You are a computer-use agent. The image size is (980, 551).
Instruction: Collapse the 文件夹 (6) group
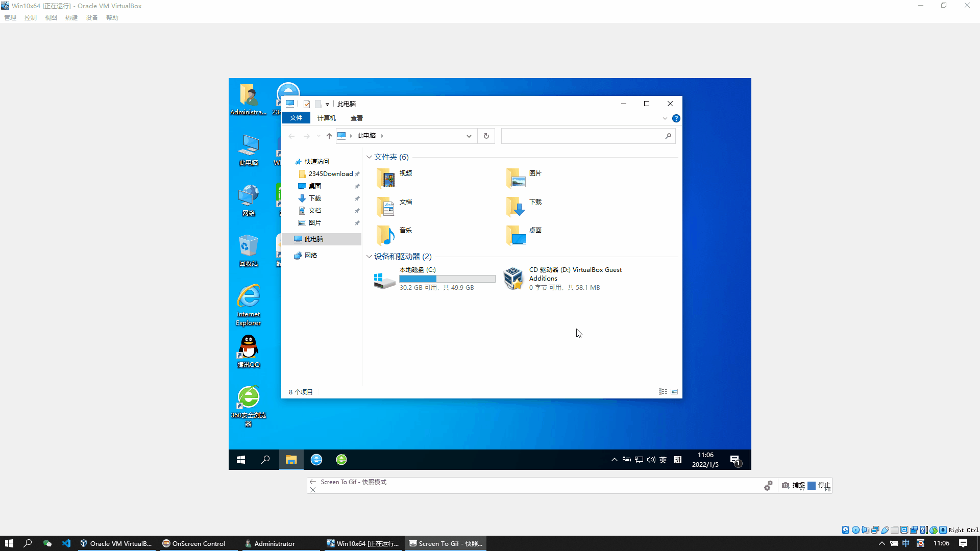pos(369,157)
